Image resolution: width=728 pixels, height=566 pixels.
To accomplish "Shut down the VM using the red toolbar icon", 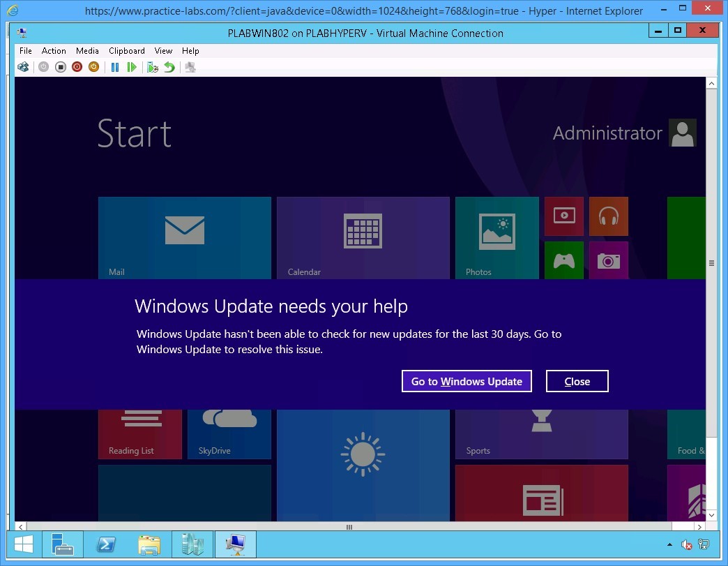I will click(x=77, y=66).
